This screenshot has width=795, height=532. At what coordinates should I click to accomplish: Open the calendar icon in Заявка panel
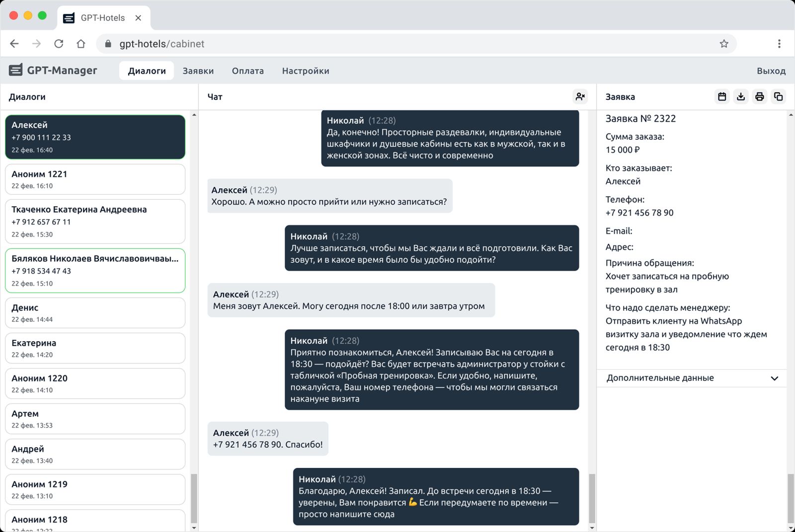click(x=722, y=96)
